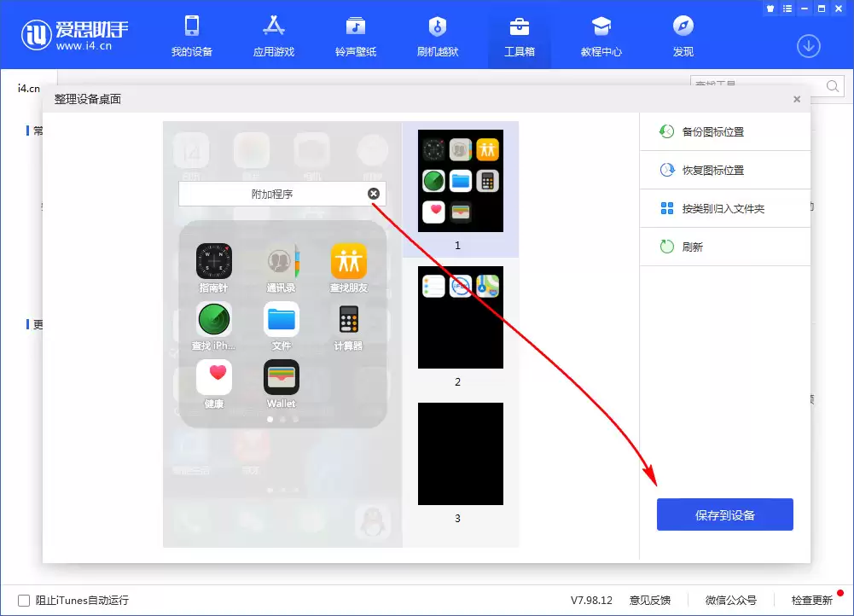The height and width of the screenshot is (616, 854).
Task: Open the list menu icon in title bar
Action: click(x=787, y=9)
